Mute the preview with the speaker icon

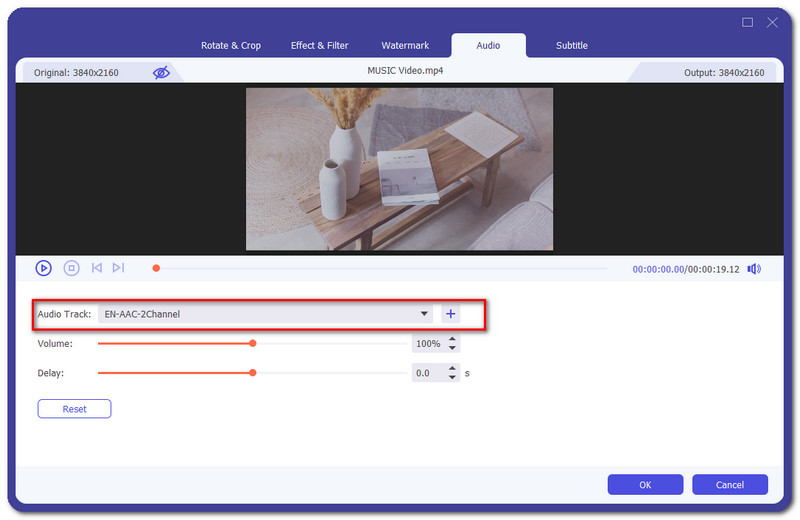[x=754, y=269]
